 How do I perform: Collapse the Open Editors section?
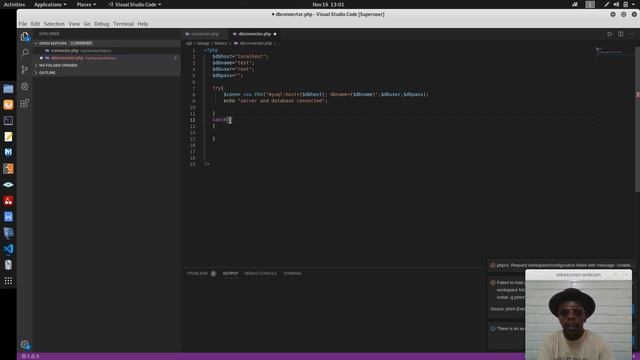click(x=107, y=43)
